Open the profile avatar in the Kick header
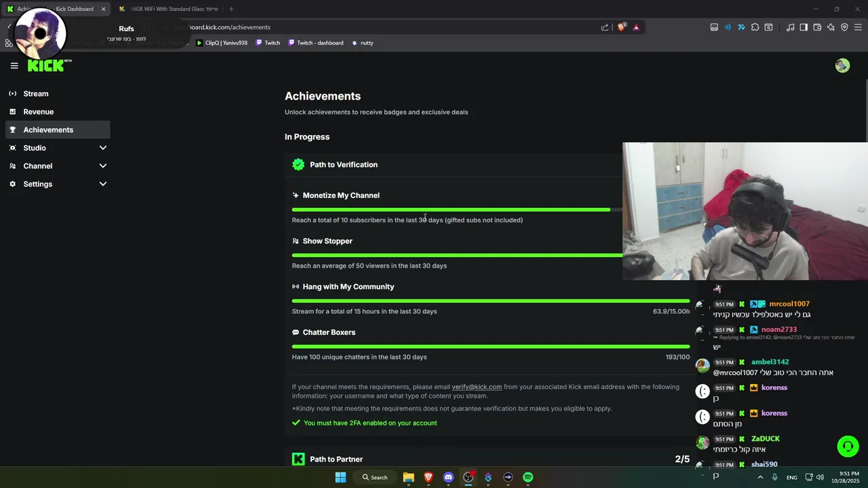Viewport: 868px width, 488px height. click(x=842, y=66)
